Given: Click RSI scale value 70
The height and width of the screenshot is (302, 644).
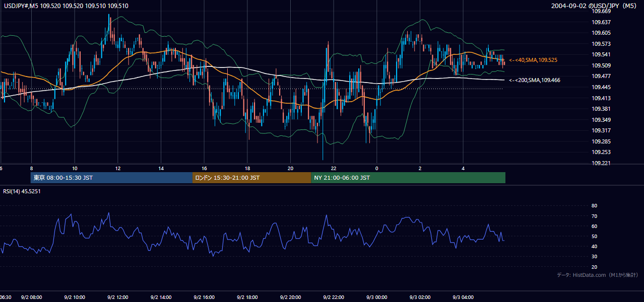Looking at the screenshot, I should [594, 216].
